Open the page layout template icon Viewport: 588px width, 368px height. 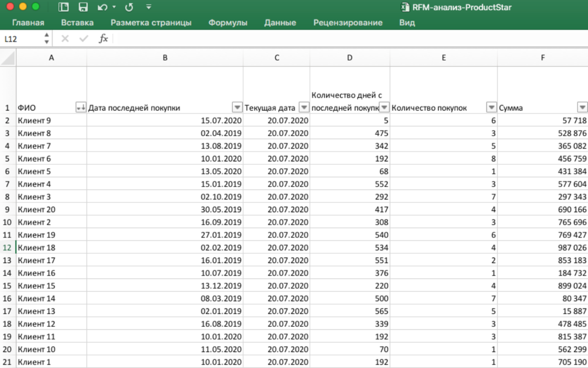[x=63, y=7]
